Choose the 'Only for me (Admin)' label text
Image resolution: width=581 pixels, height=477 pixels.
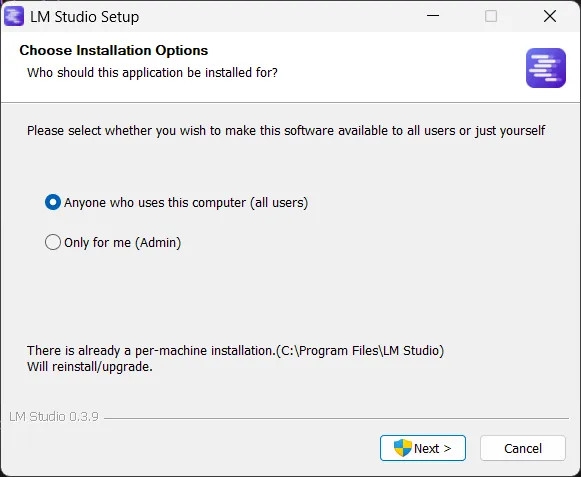click(123, 243)
